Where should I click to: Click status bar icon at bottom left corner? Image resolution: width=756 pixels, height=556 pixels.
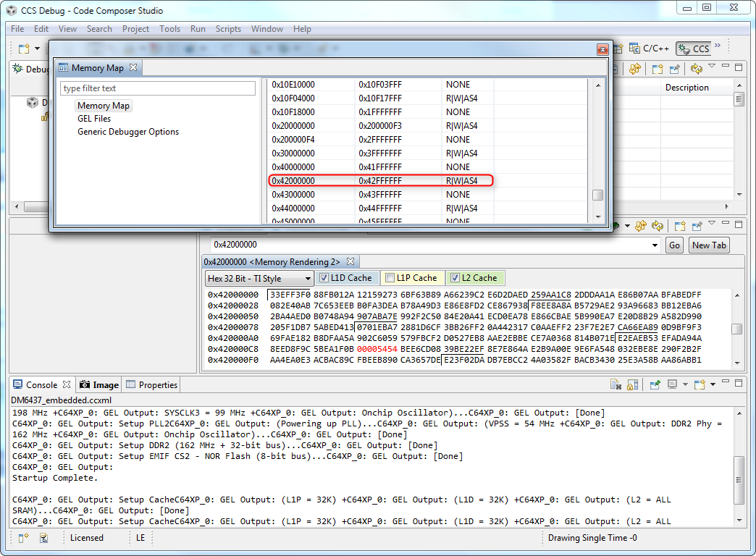click(x=23, y=538)
